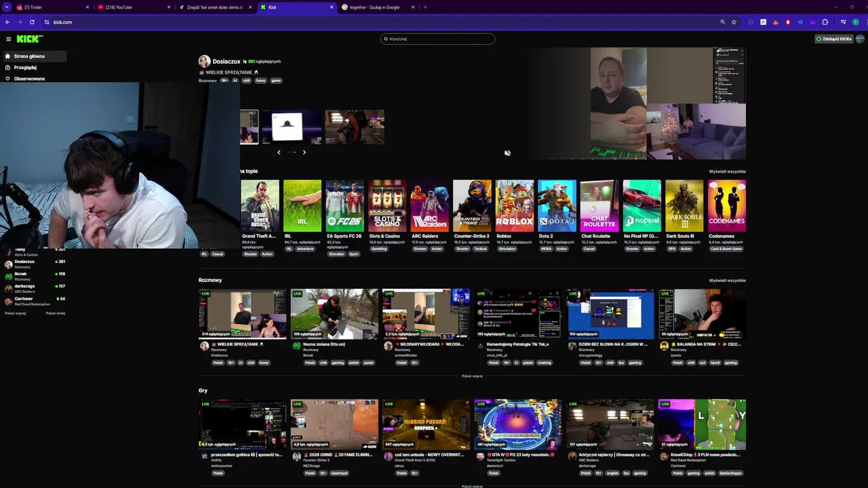Viewport: 868px width, 488px height.
Task: Open the Dark Souls III category cover
Action: [684, 206]
